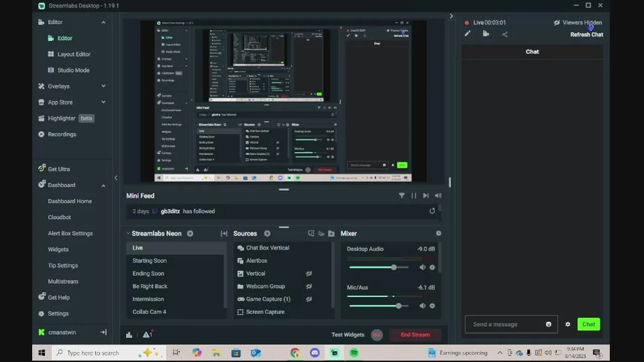Open scene transitions icon next to Sources

[224, 233]
